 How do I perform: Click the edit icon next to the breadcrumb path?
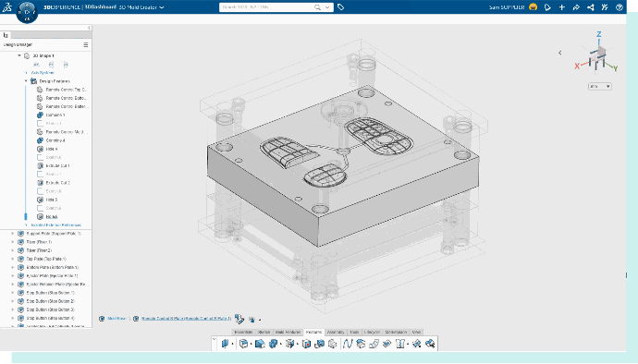(239, 320)
